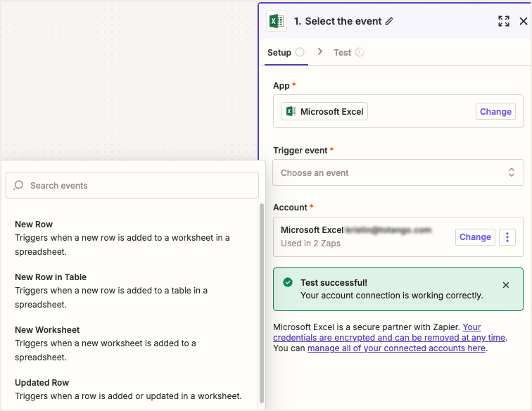
Task: Open the account three-dot options menu
Action: [507, 237]
